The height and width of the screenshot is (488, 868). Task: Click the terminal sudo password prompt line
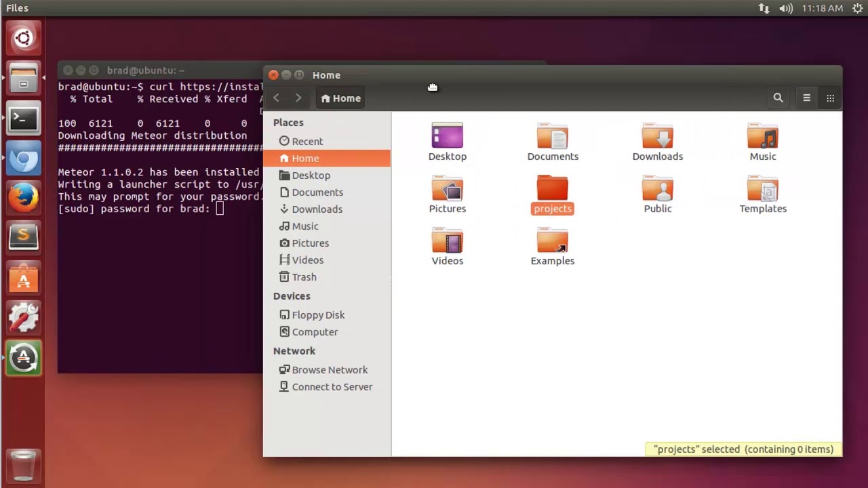140,209
